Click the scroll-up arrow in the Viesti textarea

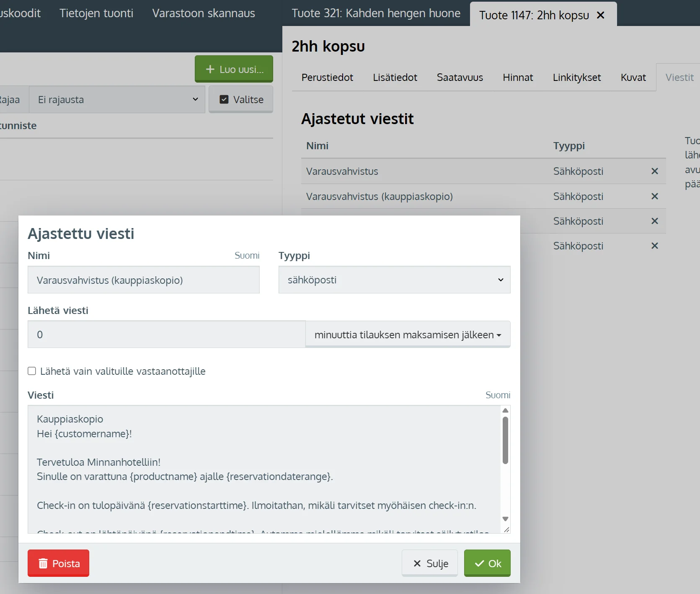(505, 410)
